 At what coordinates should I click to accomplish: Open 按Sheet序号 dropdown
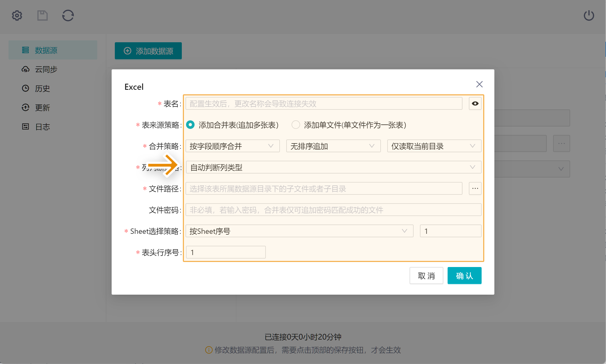[299, 231]
